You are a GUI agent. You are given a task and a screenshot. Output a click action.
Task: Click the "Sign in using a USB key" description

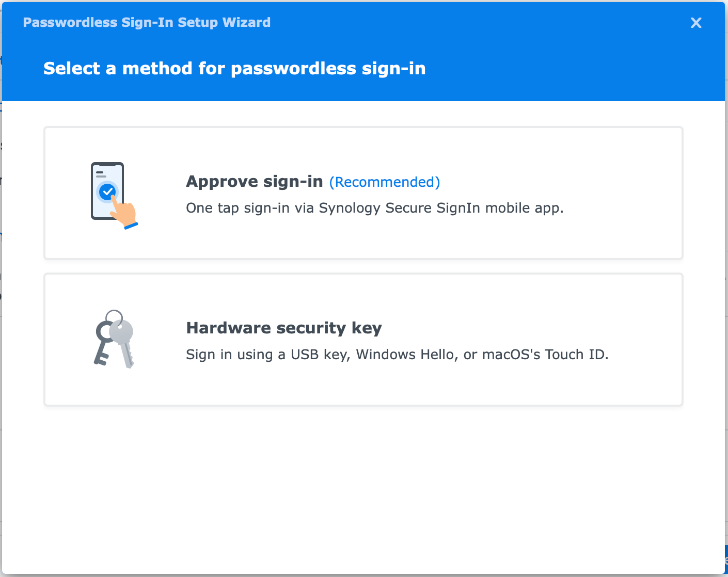click(x=397, y=355)
